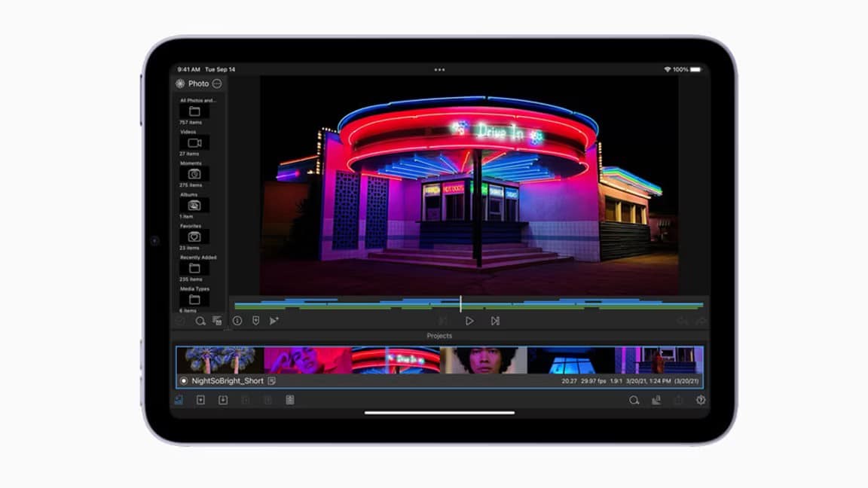Expand the Media Types folder
868x488 pixels.
[x=194, y=299]
